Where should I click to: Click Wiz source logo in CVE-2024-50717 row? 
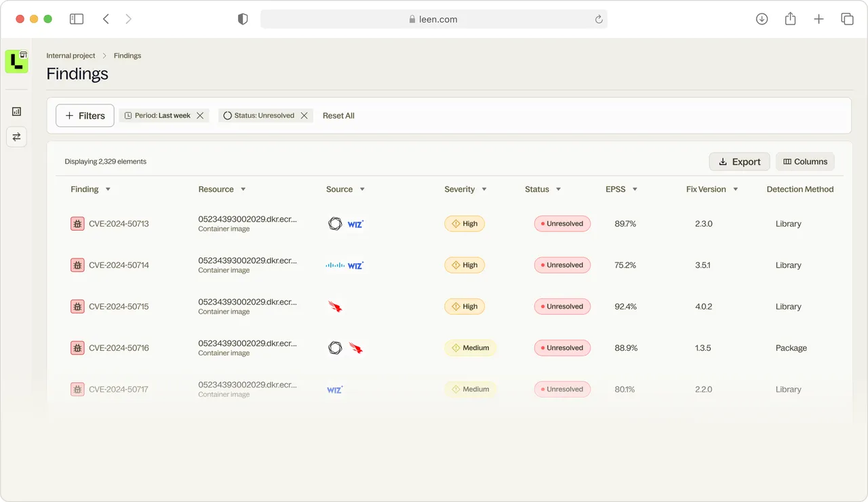pyautogui.click(x=335, y=389)
